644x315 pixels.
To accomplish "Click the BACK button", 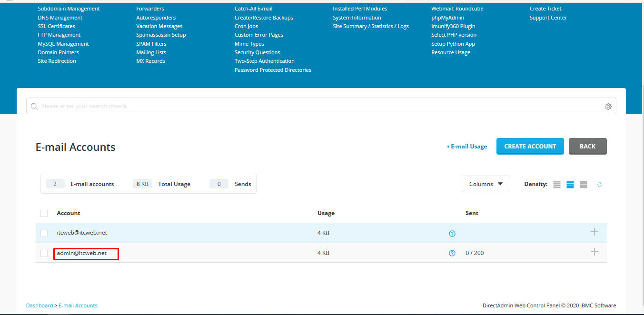I will (x=587, y=147).
